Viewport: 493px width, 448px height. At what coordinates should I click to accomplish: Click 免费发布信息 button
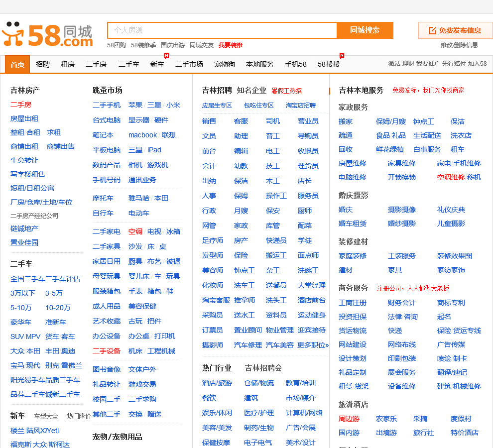[x=456, y=30]
